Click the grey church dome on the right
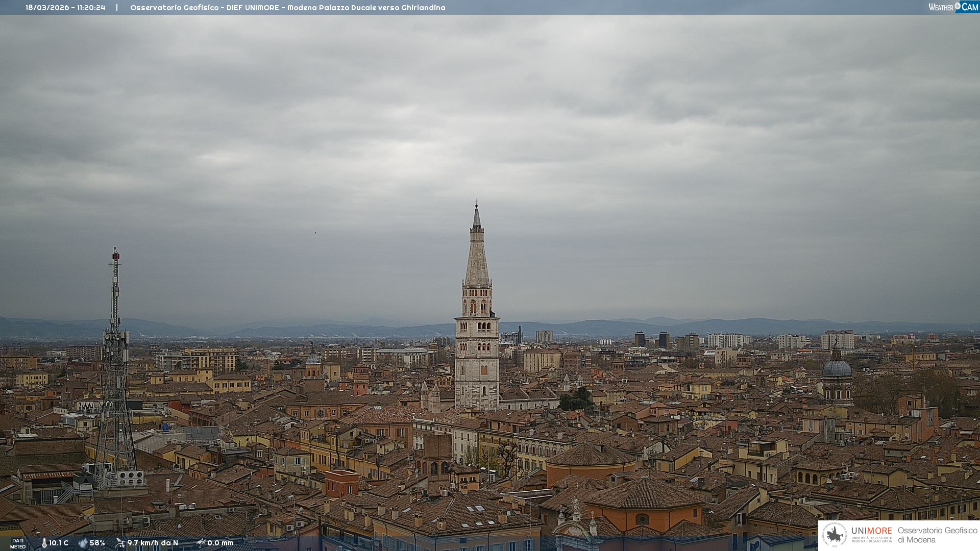Viewport: 980px width, 551px height. pos(837,368)
